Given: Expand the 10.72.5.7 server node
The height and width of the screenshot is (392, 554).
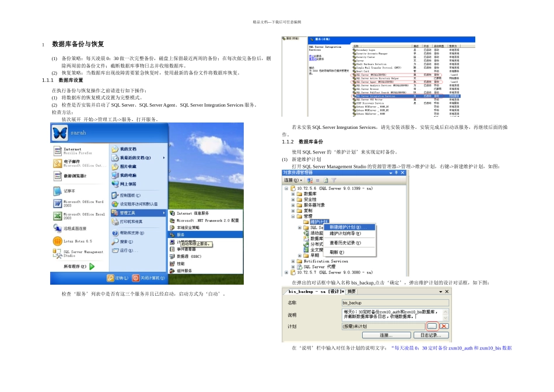Looking at the screenshot, I should click(286, 272).
